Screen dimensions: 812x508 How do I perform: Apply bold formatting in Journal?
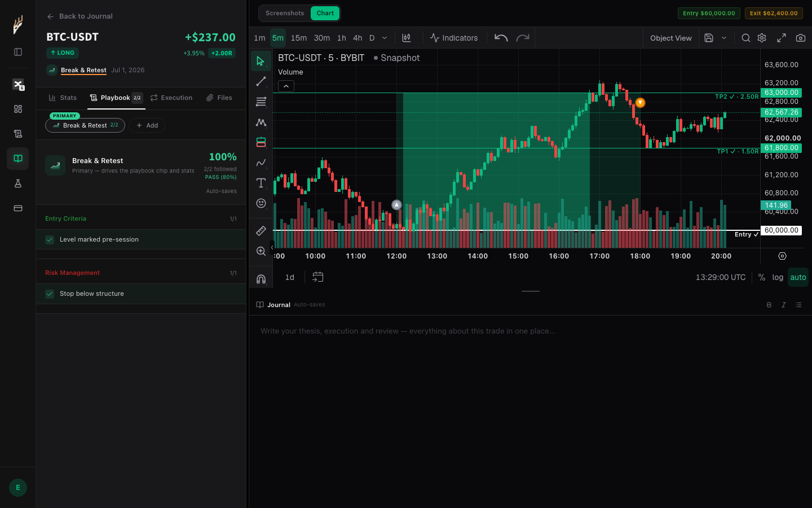(769, 305)
